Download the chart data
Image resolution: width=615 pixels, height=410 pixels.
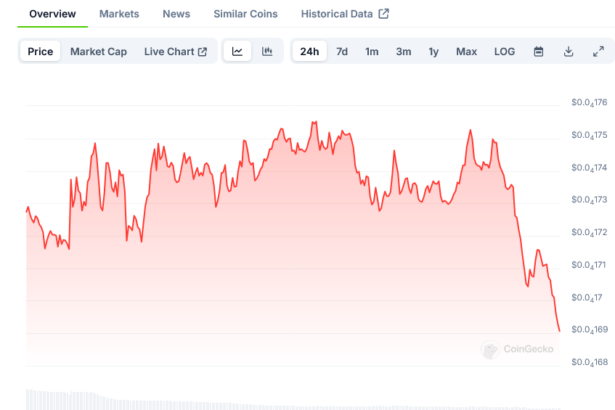(568, 52)
